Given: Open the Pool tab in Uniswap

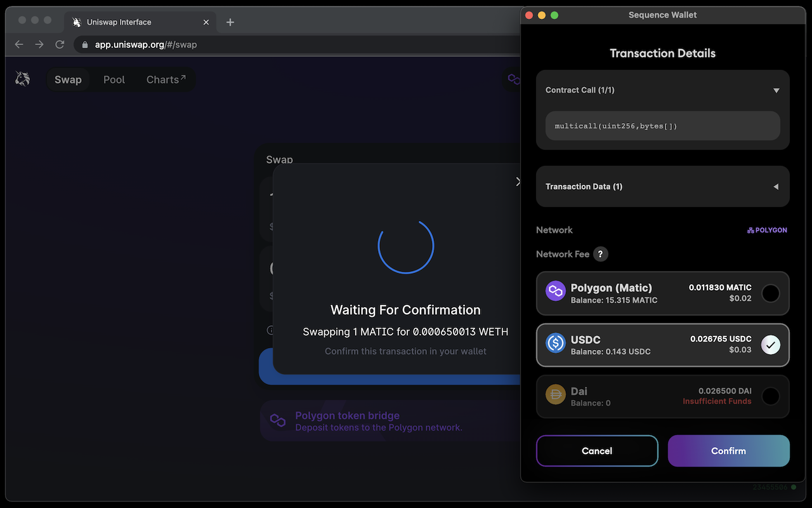Looking at the screenshot, I should coord(114,79).
